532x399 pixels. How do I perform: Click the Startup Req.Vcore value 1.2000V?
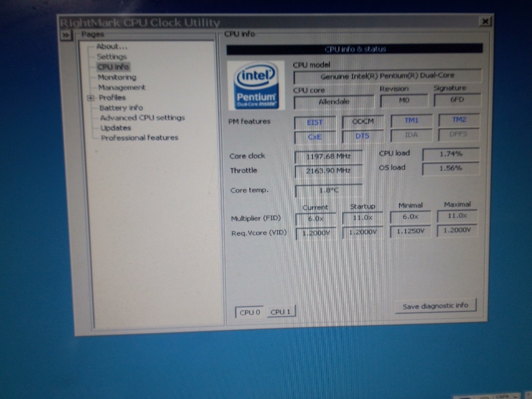click(x=363, y=232)
